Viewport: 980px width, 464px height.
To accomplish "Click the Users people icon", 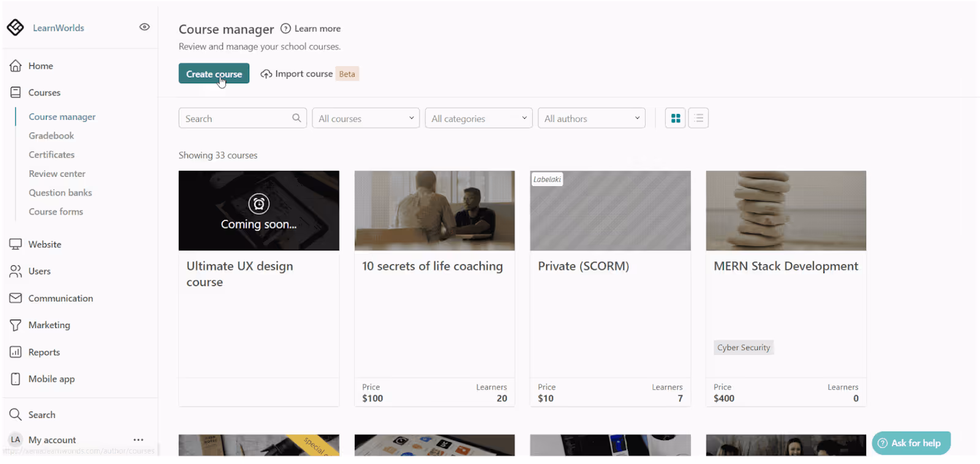I will (x=15, y=271).
